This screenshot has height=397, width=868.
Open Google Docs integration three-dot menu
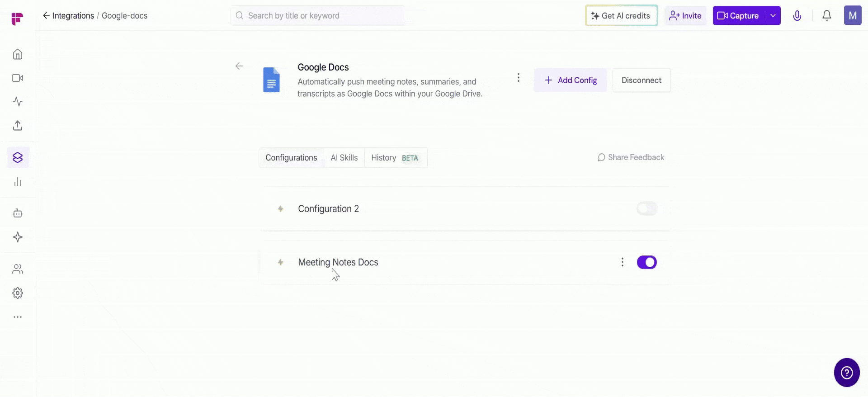519,78
